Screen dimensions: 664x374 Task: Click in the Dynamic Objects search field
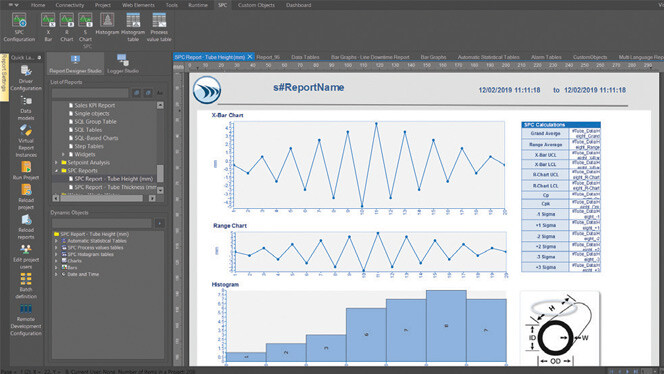[102, 223]
